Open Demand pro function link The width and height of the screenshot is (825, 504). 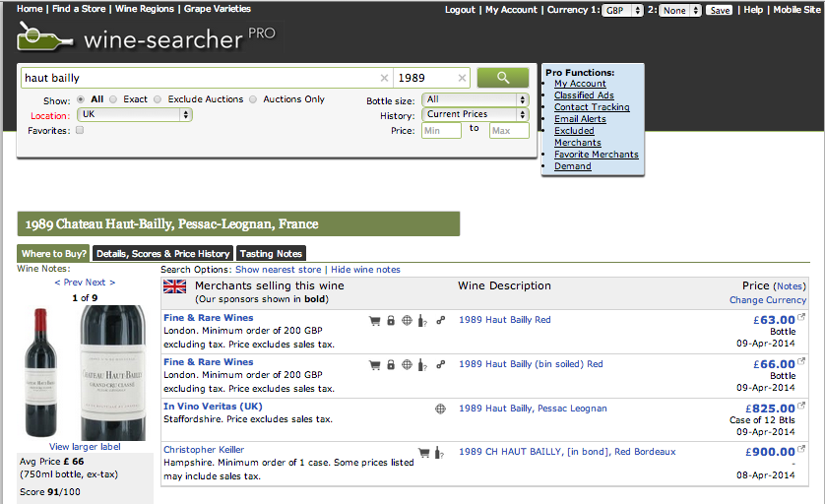coord(572,166)
